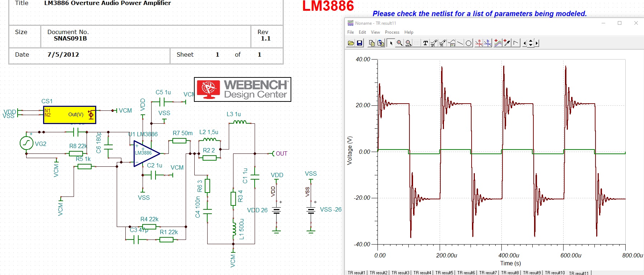The width and height of the screenshot is (644, 275).
Task: Open the View menu
Action: click(375, 32)
